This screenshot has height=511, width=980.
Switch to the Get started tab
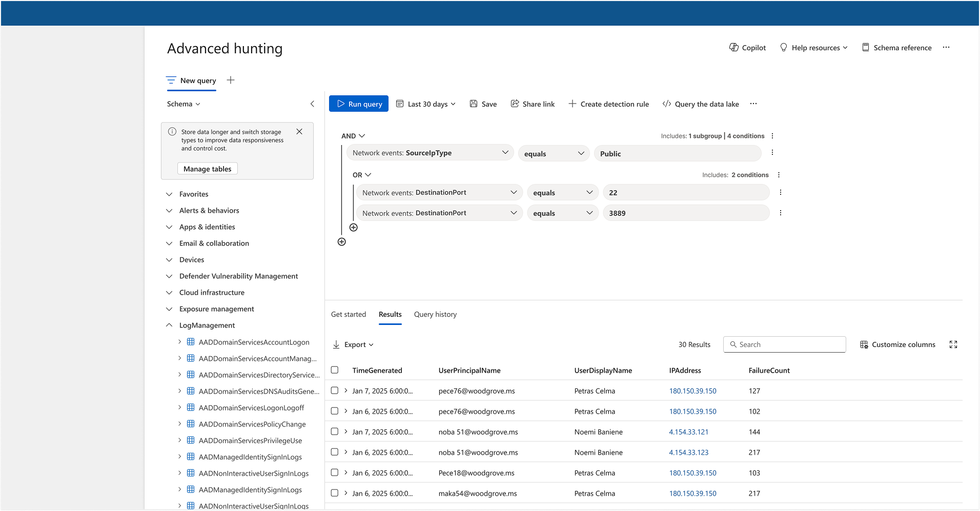pos(349,314)
